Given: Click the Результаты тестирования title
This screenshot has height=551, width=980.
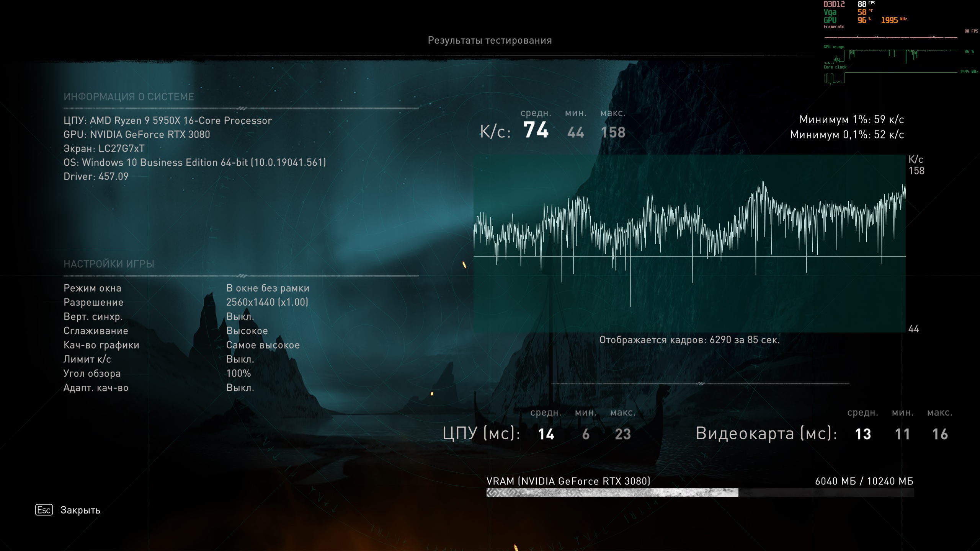Looking at the screenshot, I should coord(490,41).
